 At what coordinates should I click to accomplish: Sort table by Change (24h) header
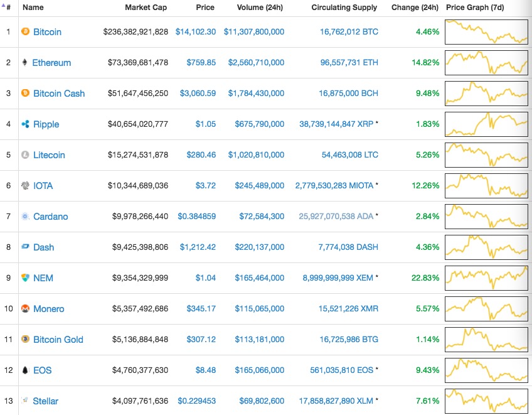pyautogui.click(x=415, y=8)
